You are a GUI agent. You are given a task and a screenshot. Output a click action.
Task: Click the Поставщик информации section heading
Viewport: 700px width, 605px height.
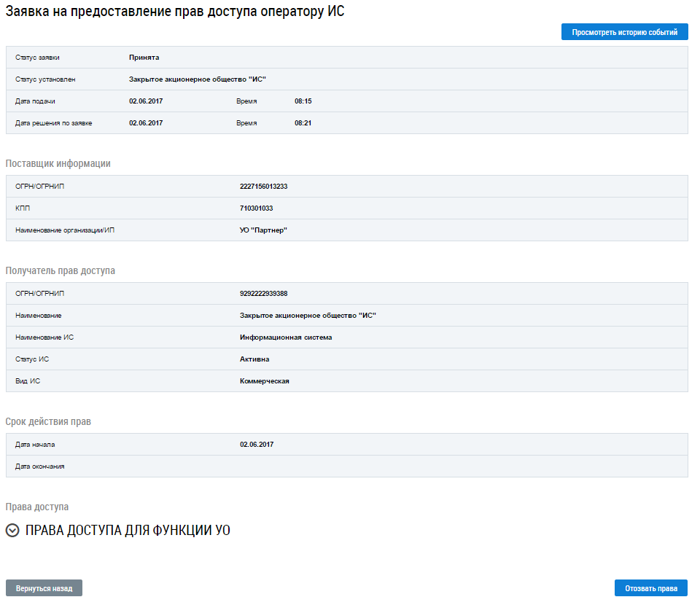pyautogui.click(x=58, y=164)
